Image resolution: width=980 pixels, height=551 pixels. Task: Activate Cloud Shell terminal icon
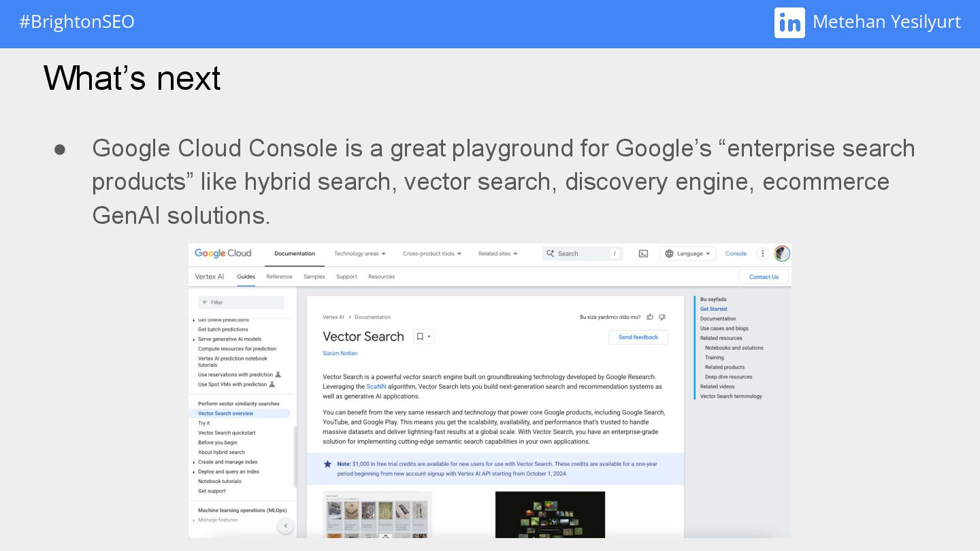coord(643,254)
